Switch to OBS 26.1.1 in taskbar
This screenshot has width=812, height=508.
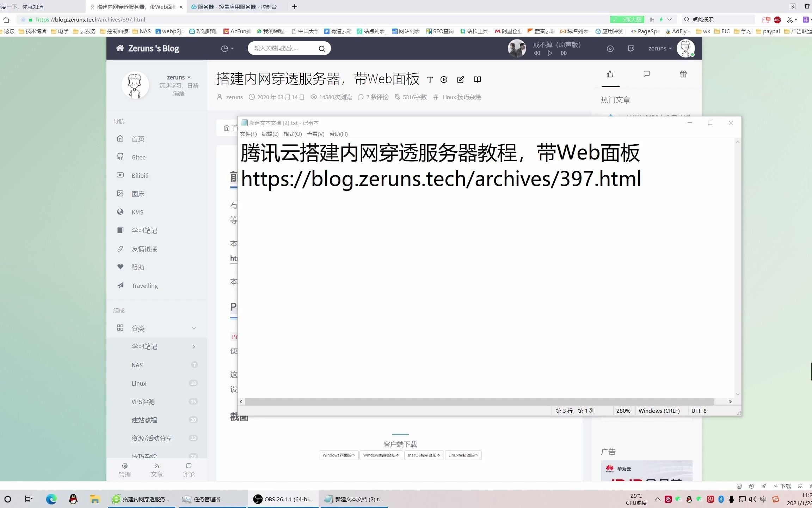284,499
